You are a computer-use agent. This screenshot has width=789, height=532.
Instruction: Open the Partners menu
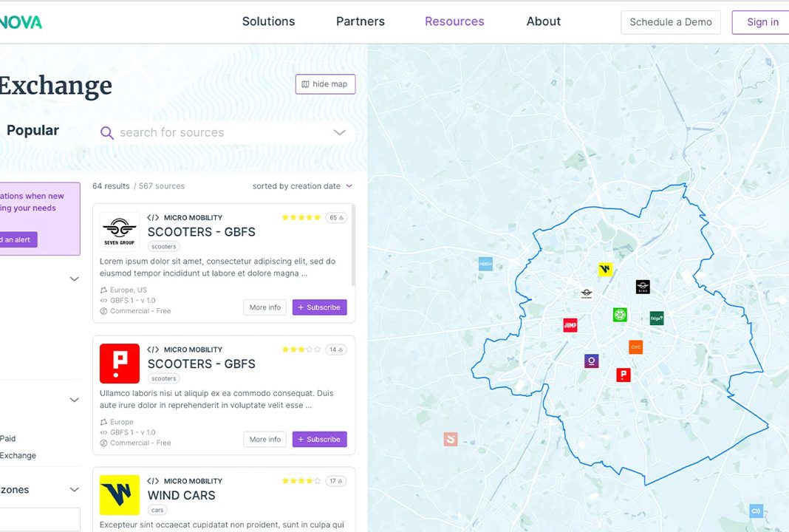pyautogui.click(x=361, y=21)
